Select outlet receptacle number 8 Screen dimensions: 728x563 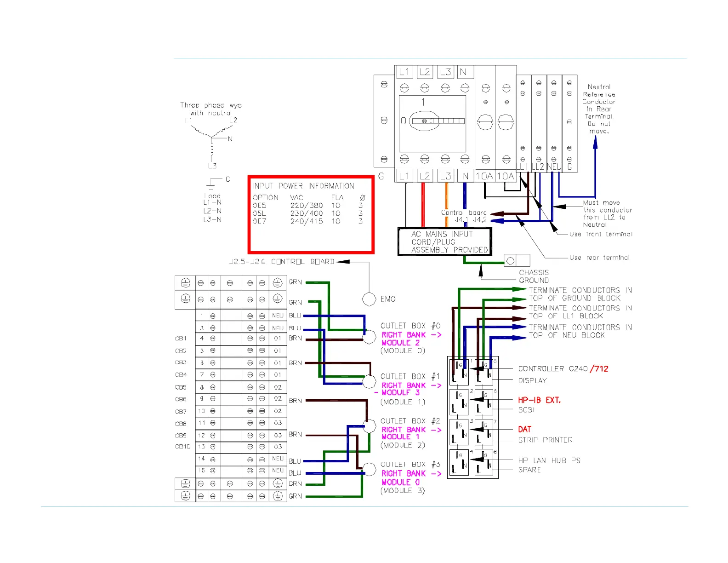pyautogui.click(x=484, y=462)
